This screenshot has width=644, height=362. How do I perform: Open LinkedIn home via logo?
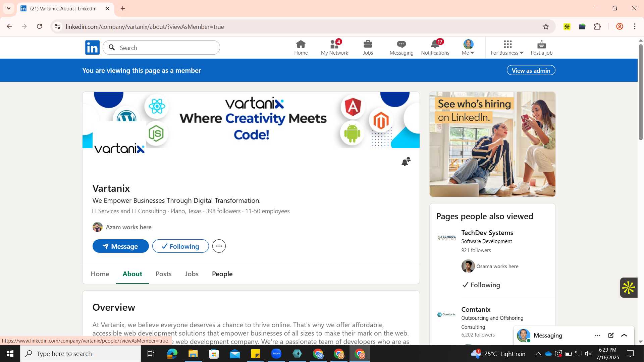click(92, 47)
